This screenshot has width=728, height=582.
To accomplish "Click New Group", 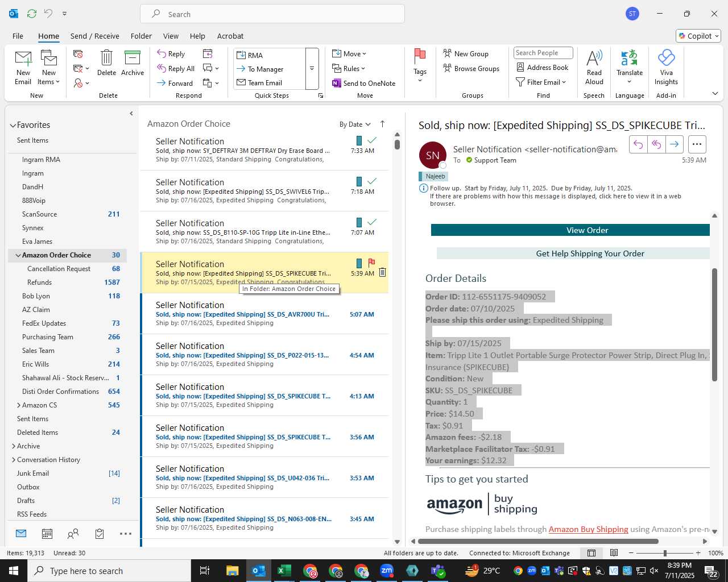I will [466, 53].
